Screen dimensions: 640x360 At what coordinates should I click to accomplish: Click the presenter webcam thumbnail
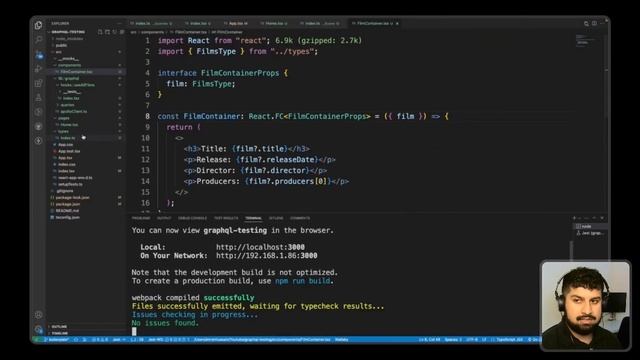(585, 305)
